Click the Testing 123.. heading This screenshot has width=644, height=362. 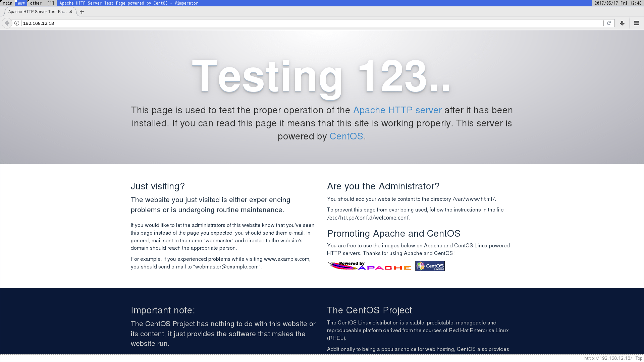click(321, 76)
